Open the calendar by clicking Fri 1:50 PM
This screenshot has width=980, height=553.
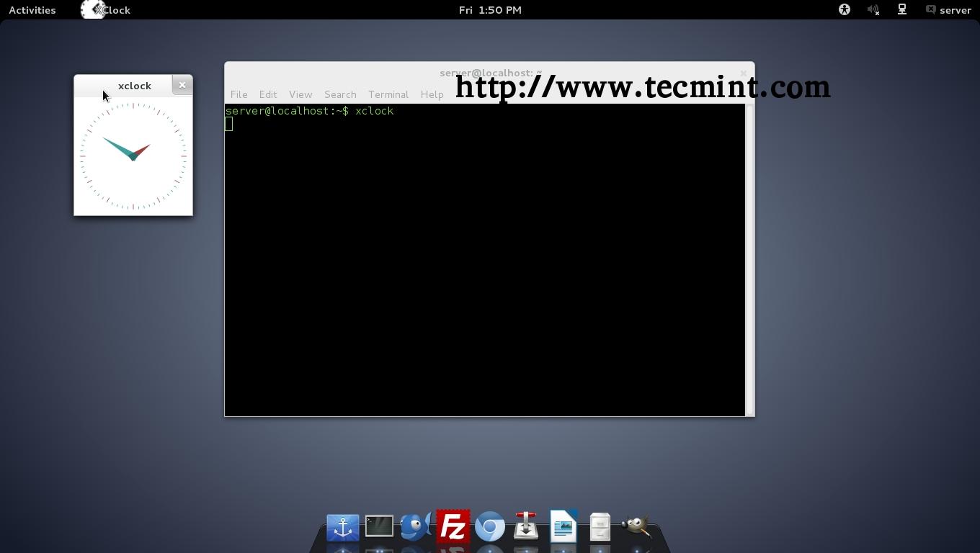[491, 9]
